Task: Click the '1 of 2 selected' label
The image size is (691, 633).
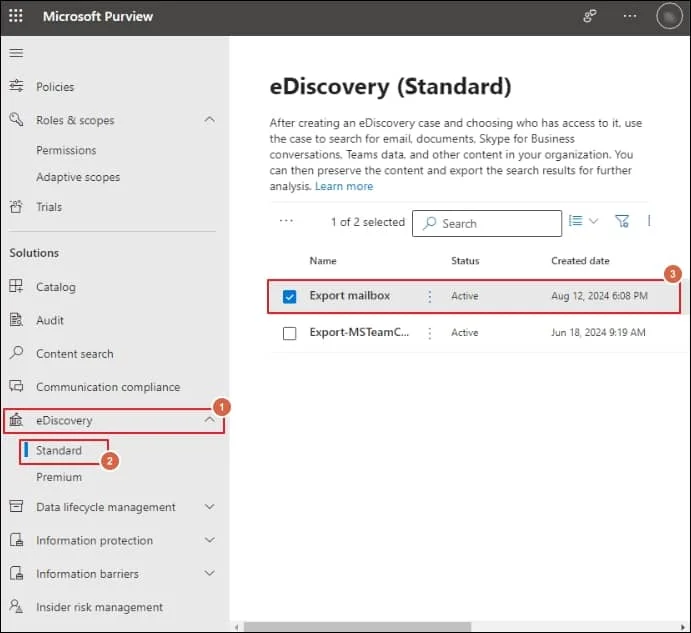Action: [368, 222]
